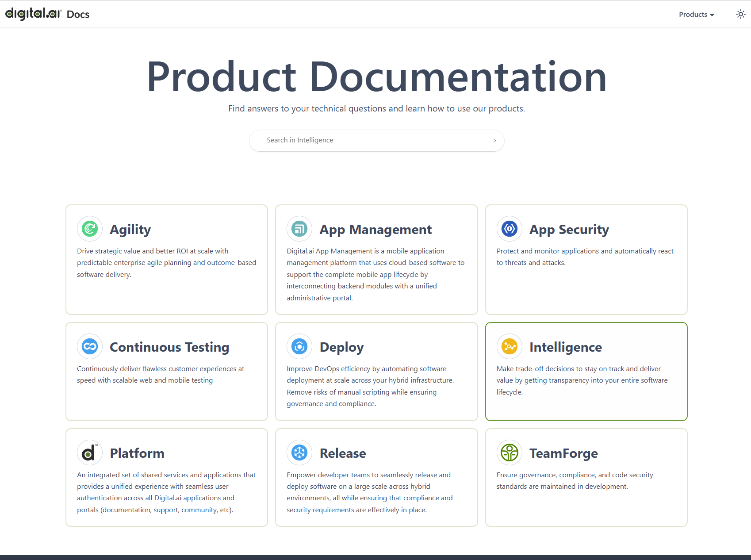The height and width of the screenshot is (560, 751).
Task: Click 'Empower developer teams' Release description
Action: pos(370,492)
